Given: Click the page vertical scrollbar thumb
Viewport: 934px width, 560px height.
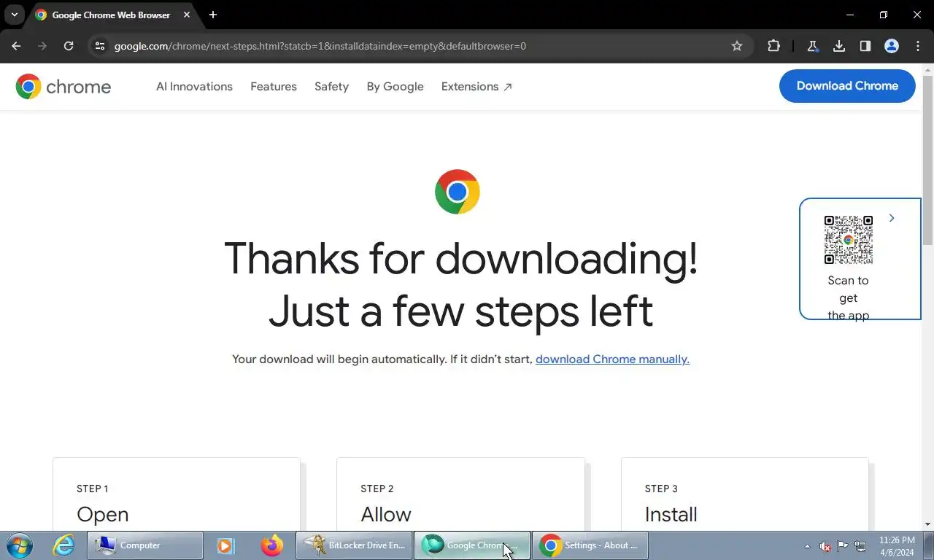Looking at the screenshot, I should point(928,160).
